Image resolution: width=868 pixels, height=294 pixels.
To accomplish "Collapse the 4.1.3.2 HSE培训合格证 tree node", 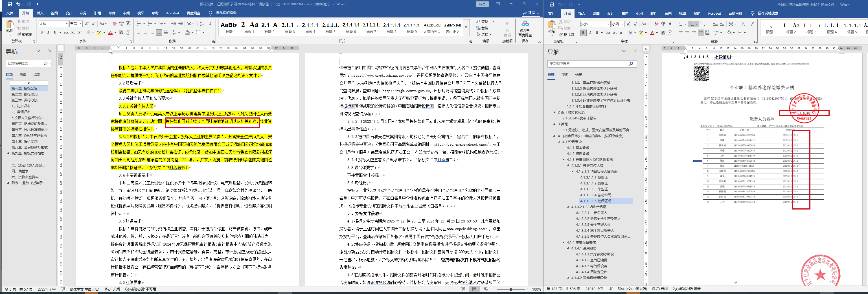I will (x=568, y=207).
